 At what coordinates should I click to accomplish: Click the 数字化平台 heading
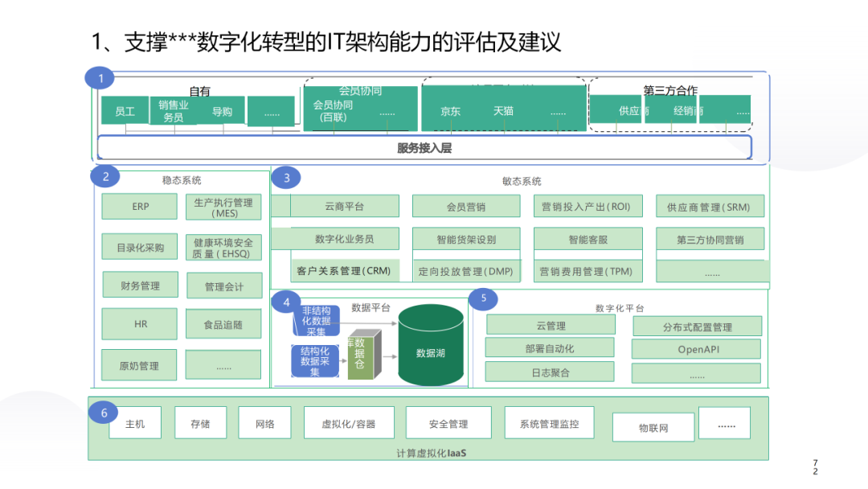coord(620,308)
